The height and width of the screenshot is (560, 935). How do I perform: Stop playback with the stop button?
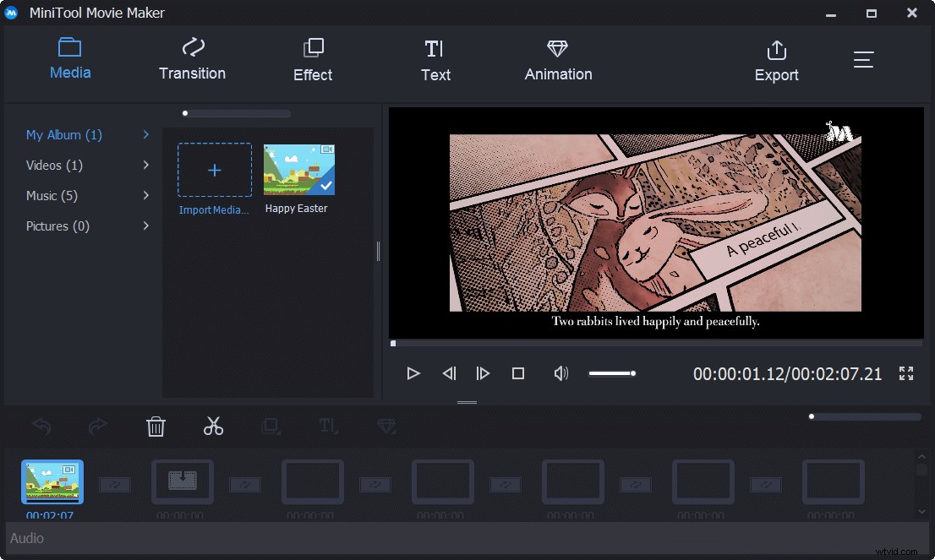pyautogui.click(x=518, y=373)
